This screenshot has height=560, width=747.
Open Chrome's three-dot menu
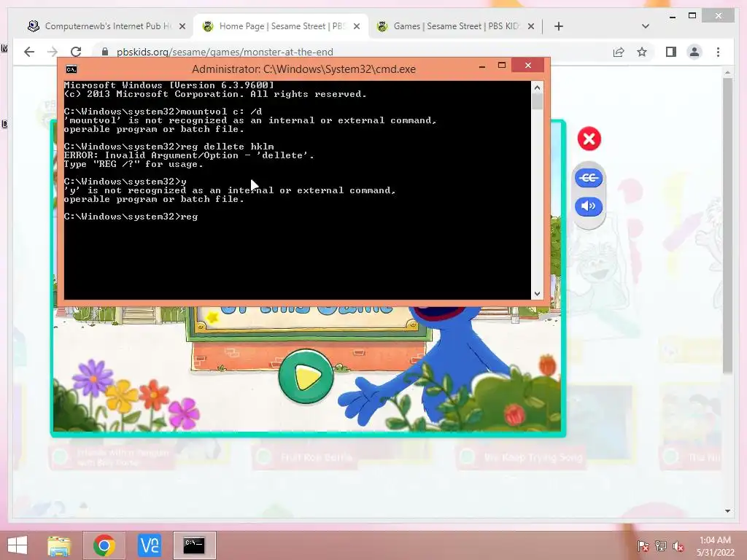coord(718,52)
